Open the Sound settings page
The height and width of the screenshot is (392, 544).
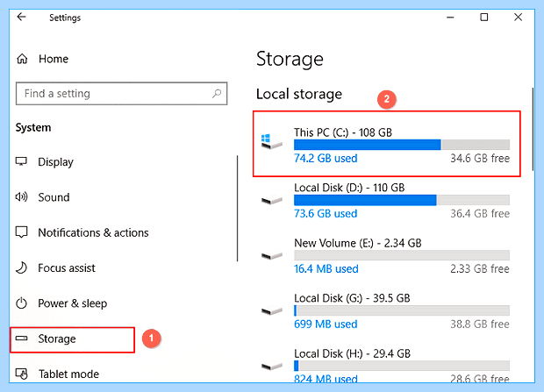pos(54,197)
